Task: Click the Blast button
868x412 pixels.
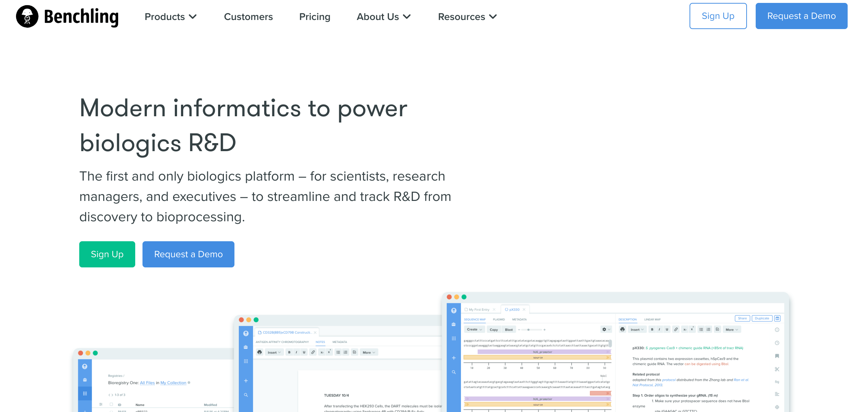Action: pos(509,330)
